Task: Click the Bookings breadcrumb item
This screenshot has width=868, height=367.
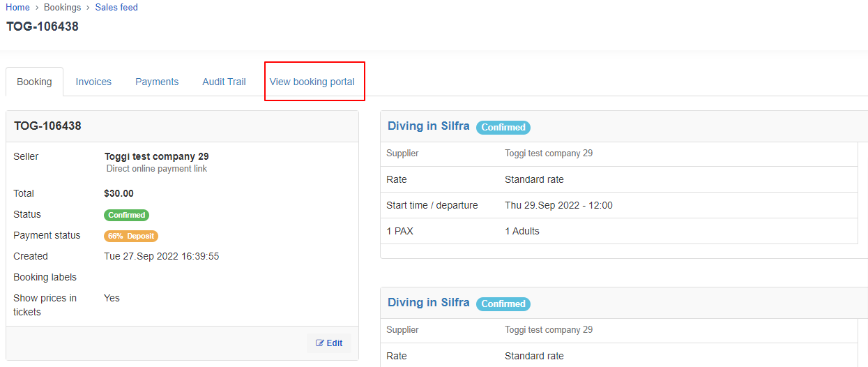Action: pyautogui.click(x=62, y=7)
